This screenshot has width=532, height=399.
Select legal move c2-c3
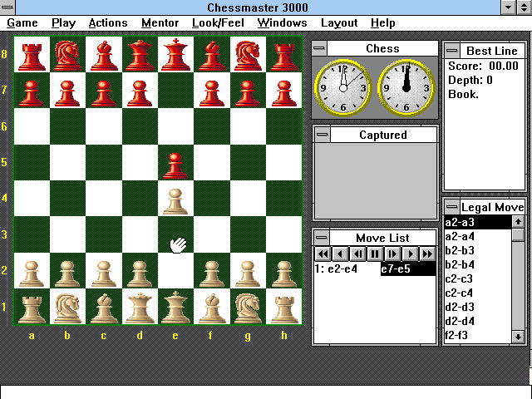[477, 279]
